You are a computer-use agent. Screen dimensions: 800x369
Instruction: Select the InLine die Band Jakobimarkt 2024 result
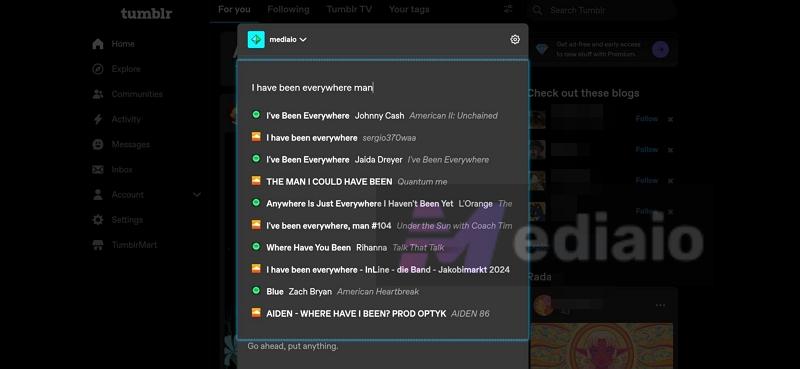point(383,269)
